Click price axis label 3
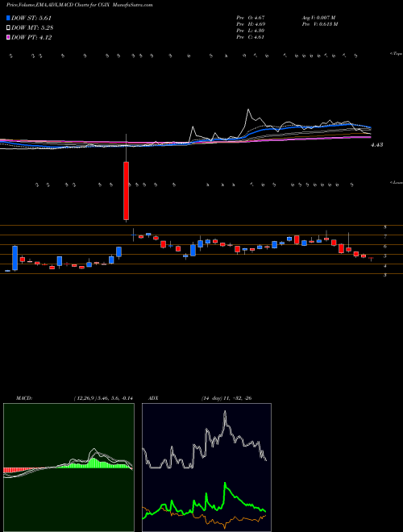The height and width of the screenshot is (532, 403). pyautogui.click(x=385, y=276)
